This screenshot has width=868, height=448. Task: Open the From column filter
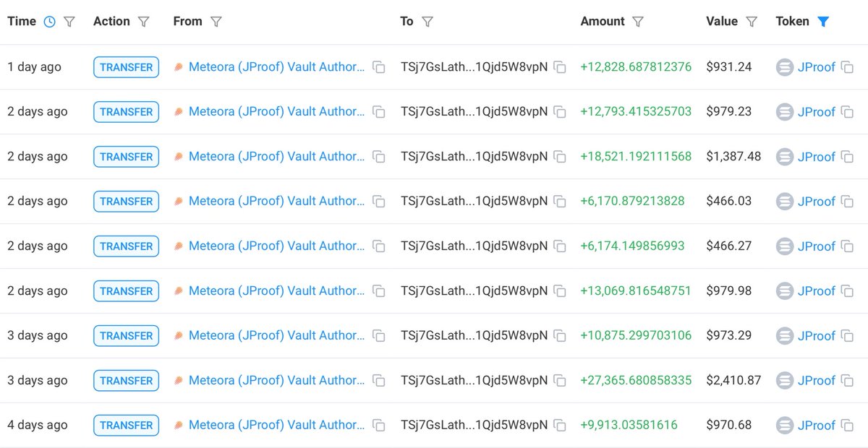(x=216, y=22)
